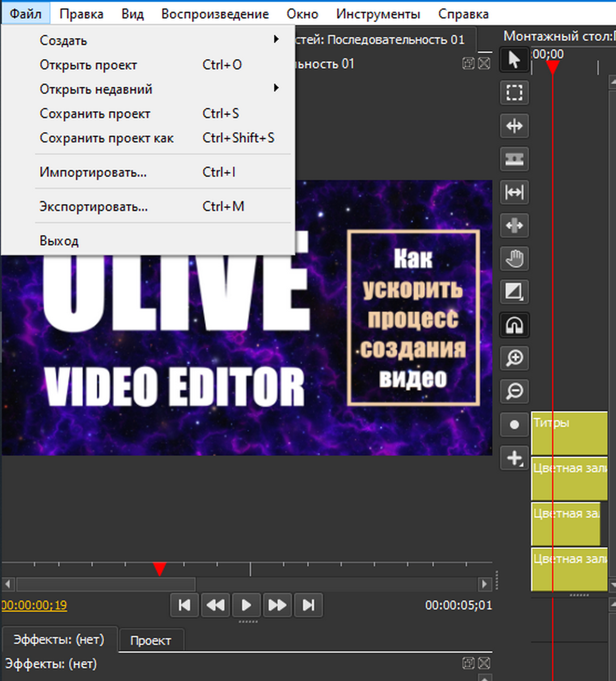This screenshot has height=681, width=616.
Task: Float the Эффекты panel
Action: coord(469,662)
